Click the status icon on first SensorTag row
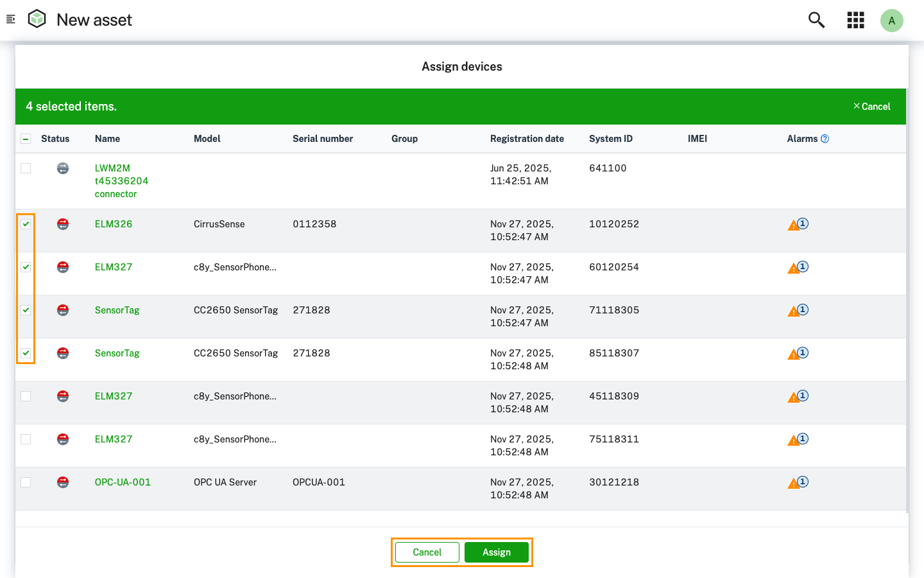 pos(62,310)
